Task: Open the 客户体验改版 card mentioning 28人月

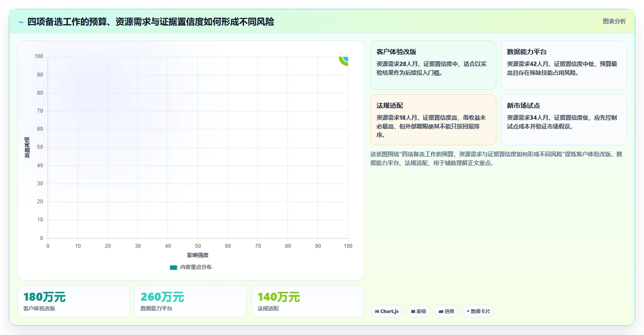Action: click(433, 65)
